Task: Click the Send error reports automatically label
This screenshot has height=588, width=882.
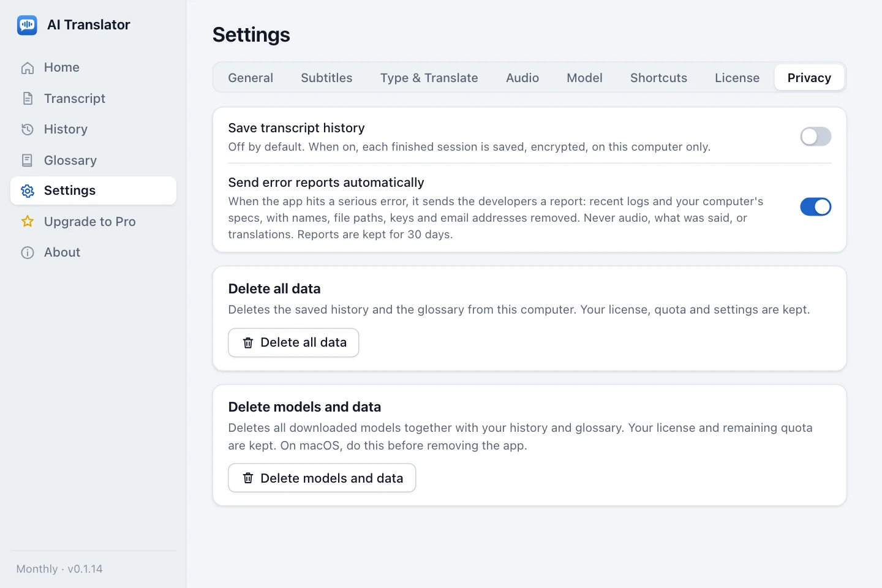Action: [x=326, y=183]
